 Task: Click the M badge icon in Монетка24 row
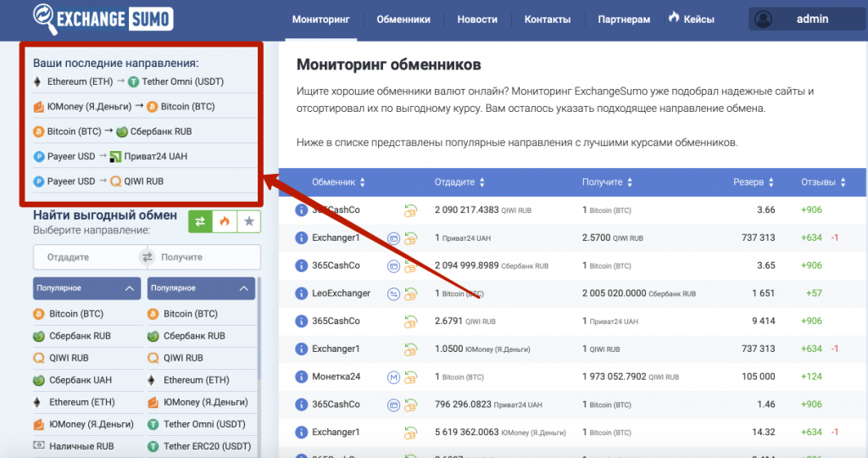(x=393, y=377)
